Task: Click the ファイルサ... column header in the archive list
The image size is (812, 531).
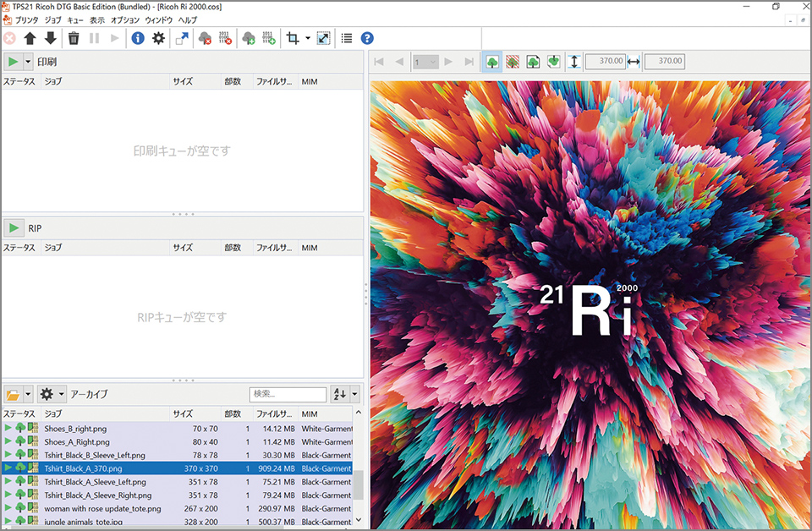Action: click(274, 414)
